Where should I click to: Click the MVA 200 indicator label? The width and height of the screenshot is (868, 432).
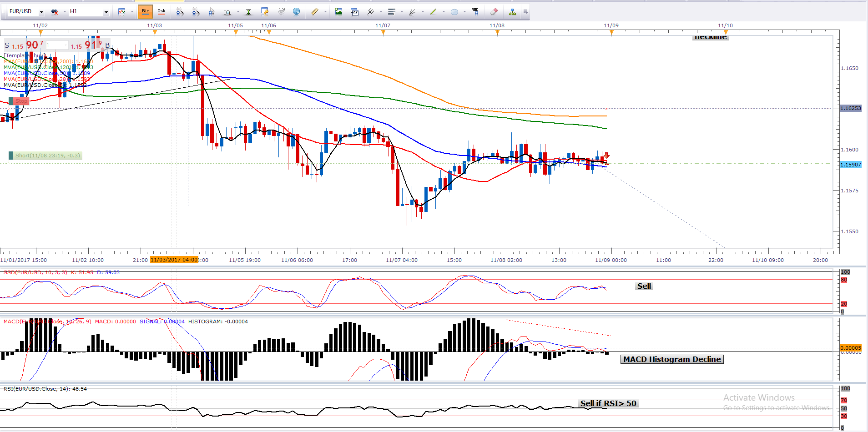coord(45,61)
